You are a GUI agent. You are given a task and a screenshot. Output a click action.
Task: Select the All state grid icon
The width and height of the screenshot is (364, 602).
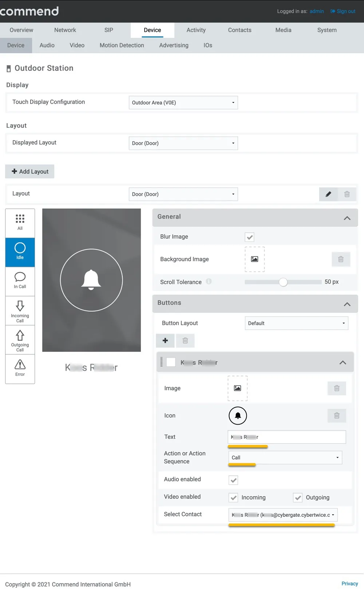tap(20, 223)
